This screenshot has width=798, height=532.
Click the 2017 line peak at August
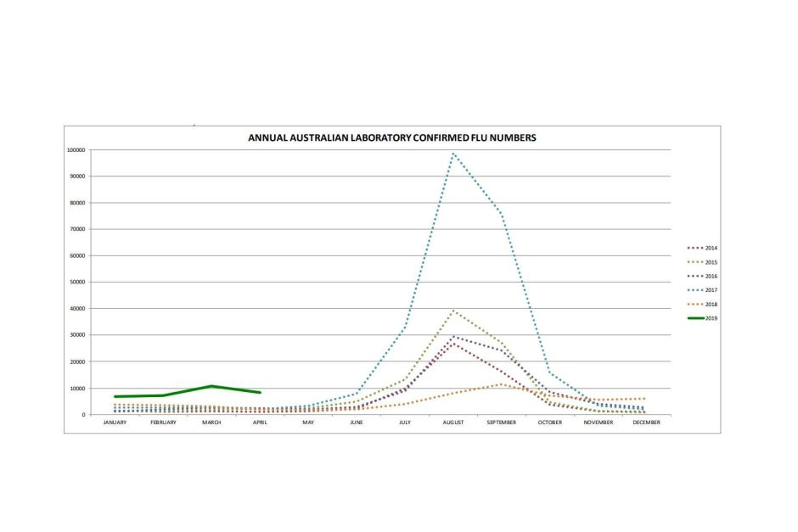pos(453,154)
